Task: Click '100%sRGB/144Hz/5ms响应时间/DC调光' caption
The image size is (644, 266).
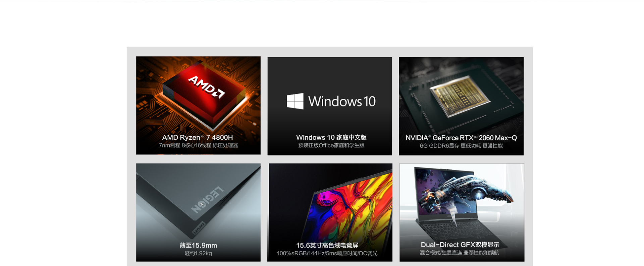Action: tap(327, 253)
